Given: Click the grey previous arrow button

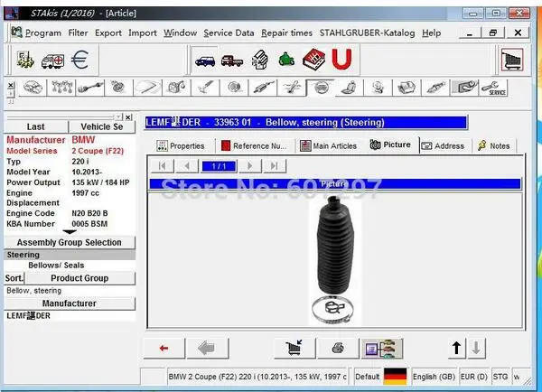Looking at the screenshot, I should (208, 348).
